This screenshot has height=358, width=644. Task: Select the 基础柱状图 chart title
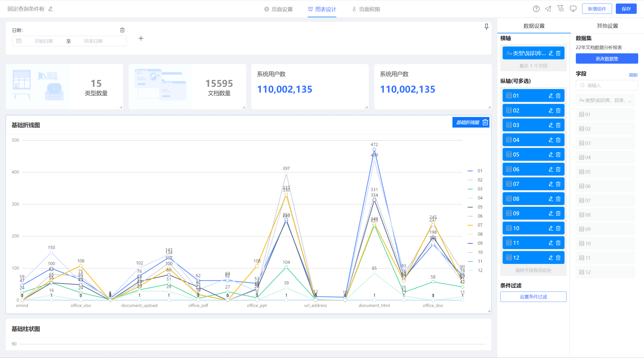click(x=26, y=329)
